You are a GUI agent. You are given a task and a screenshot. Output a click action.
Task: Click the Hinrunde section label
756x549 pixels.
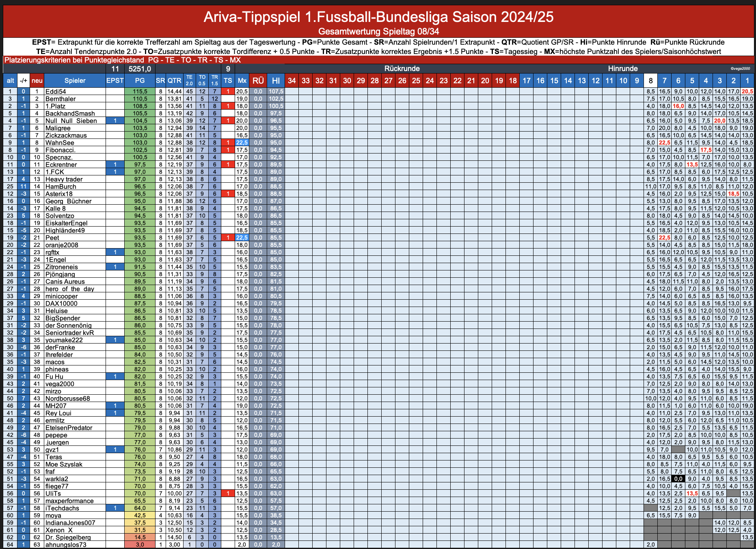click(623, 69)
